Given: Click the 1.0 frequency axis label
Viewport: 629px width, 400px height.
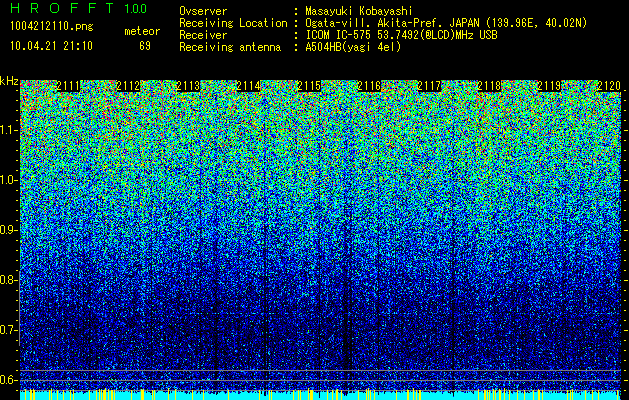Looking at the screenshot, I should click(9, 180).
